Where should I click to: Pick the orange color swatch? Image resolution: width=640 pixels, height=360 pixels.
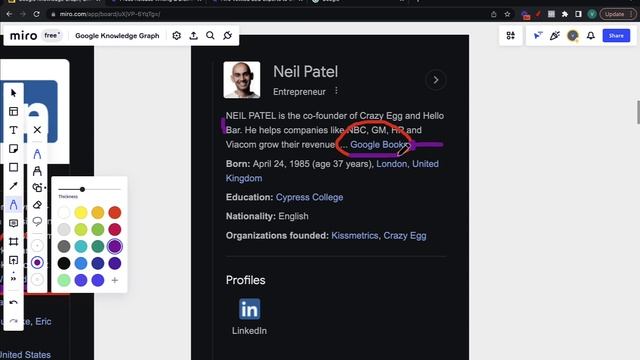point(98,212)
